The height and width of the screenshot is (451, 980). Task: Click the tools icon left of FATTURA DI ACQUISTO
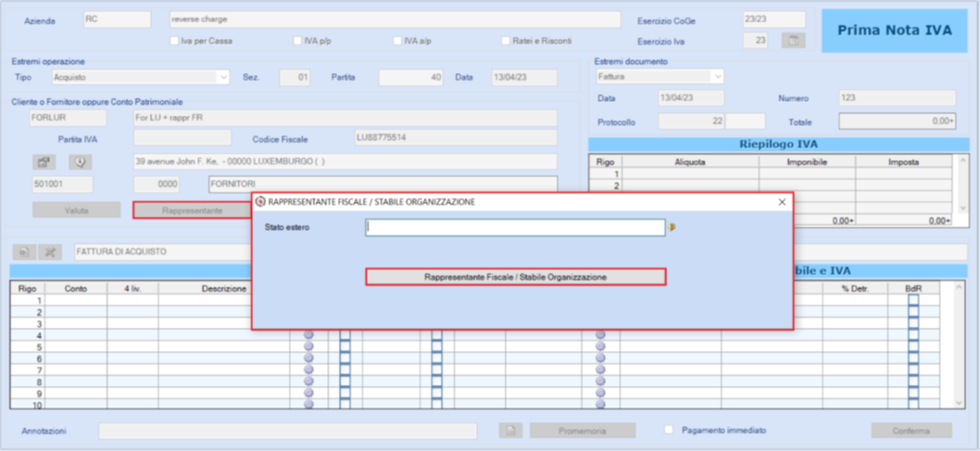[x=50, y=252]
